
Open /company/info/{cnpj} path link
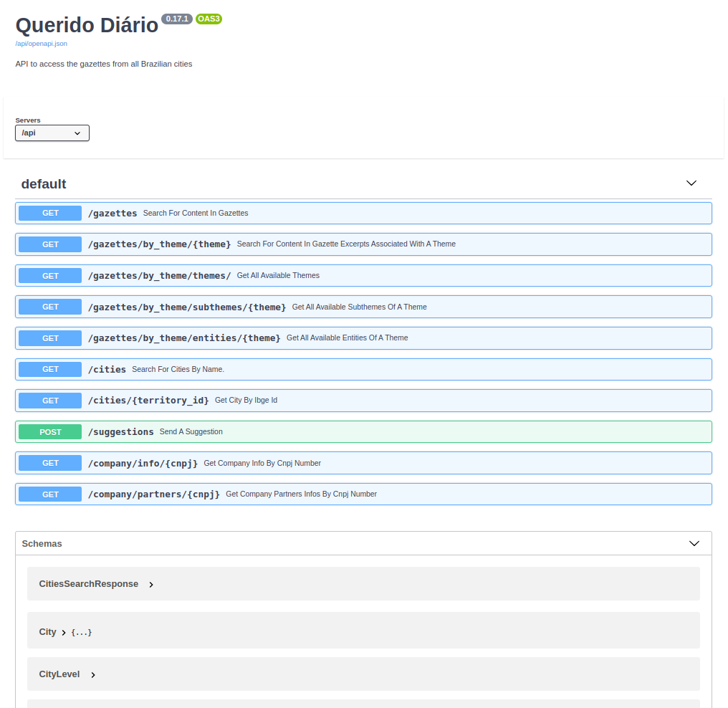143,464
